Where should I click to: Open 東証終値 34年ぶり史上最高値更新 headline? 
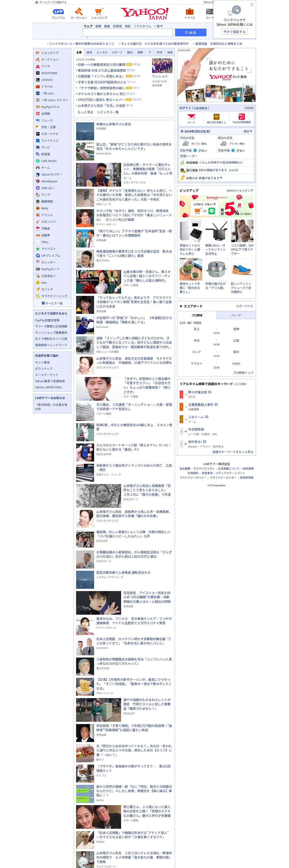102,71
